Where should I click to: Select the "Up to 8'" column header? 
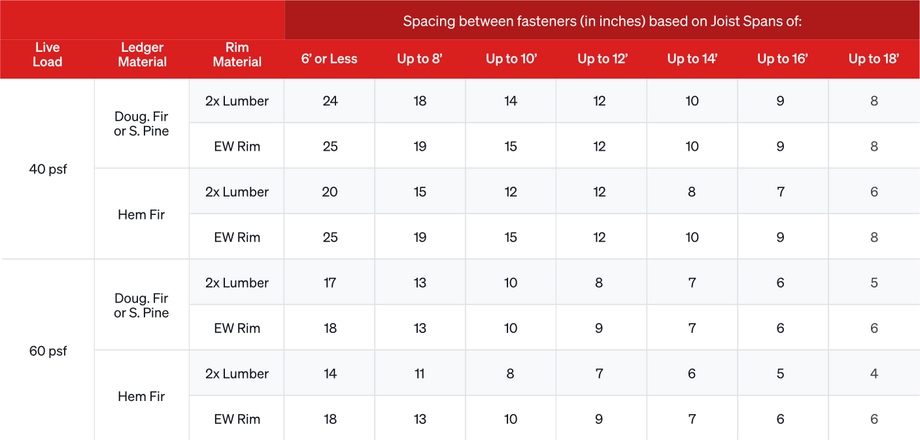click(x=420, y=59)
